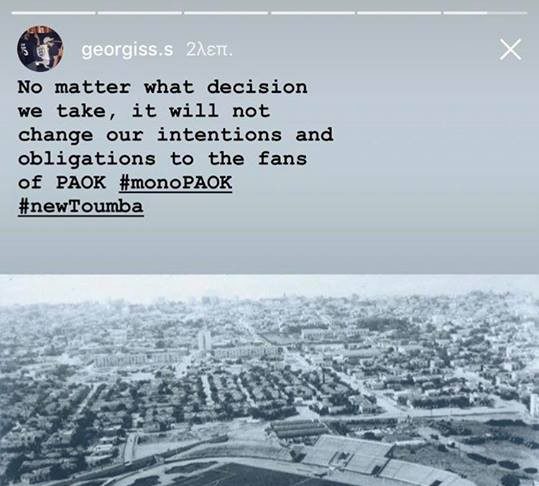Open the #newToumba hashtag

click(x=81, y=207)
